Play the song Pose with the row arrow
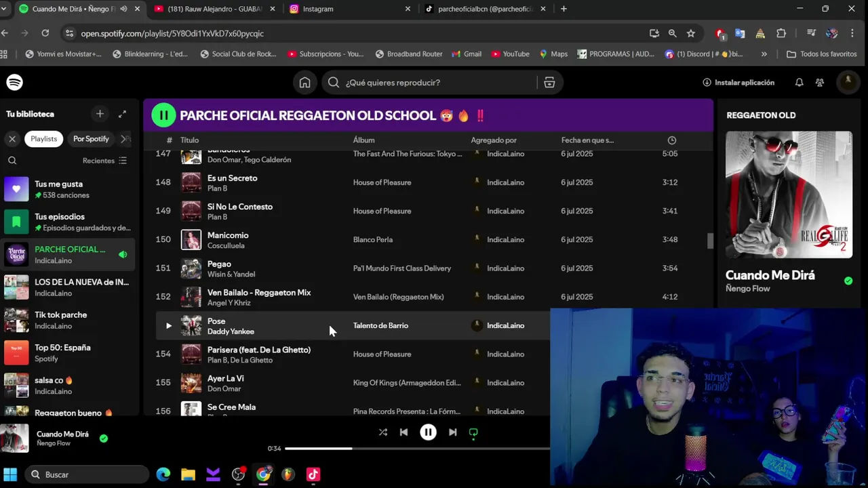868x488 pixels. [x=169, y=325]
